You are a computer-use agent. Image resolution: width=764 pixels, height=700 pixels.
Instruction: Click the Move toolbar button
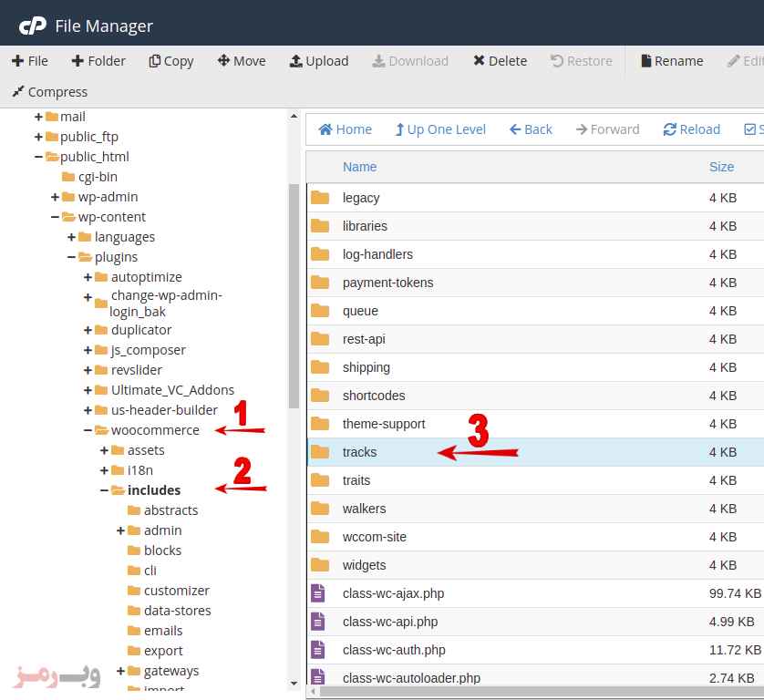click(242, 61)
